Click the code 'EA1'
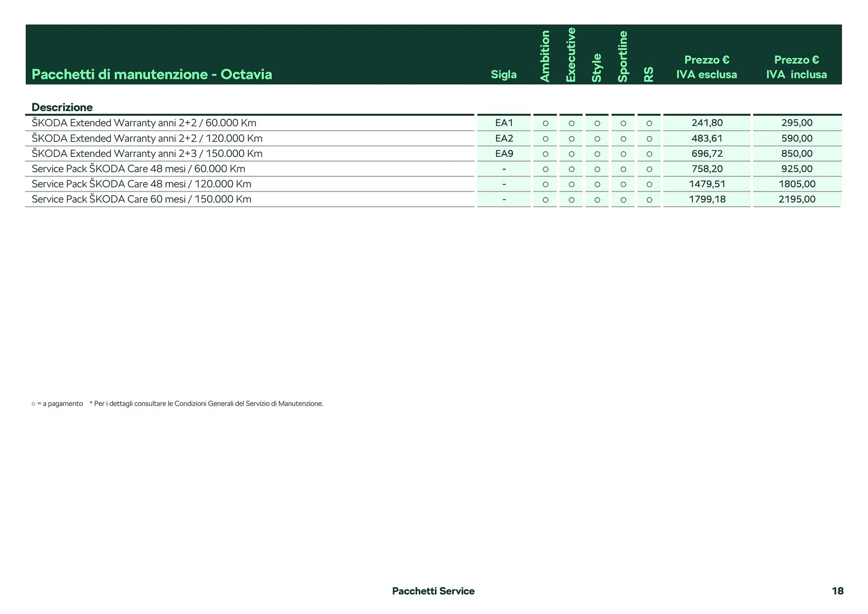 click(504, 123)
